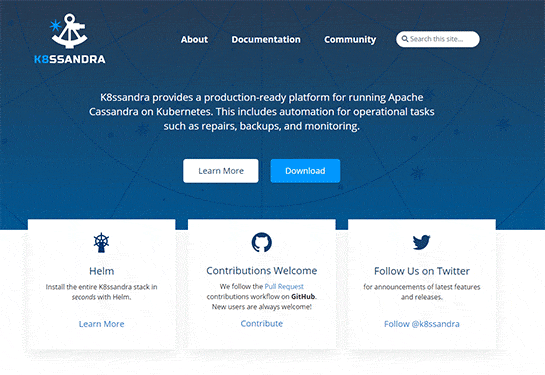Click the blue Download button
This screenshot has height=375, width=545.
tap(305, 171)
